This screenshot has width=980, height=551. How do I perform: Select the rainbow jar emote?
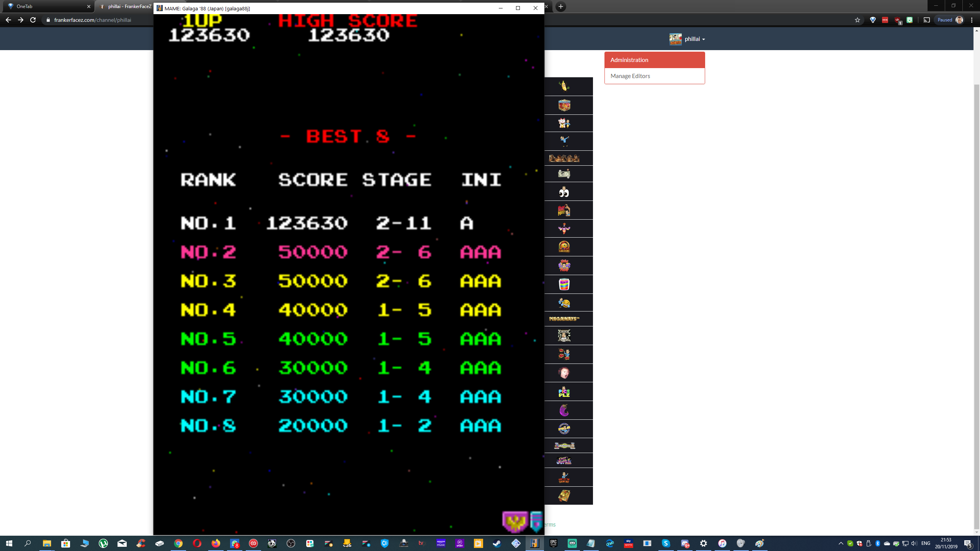click(564, 284)
